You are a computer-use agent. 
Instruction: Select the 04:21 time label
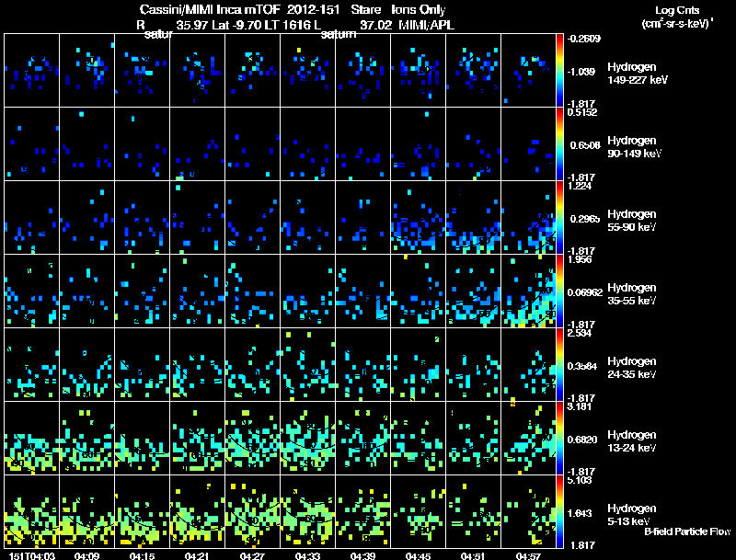(197, 556)
